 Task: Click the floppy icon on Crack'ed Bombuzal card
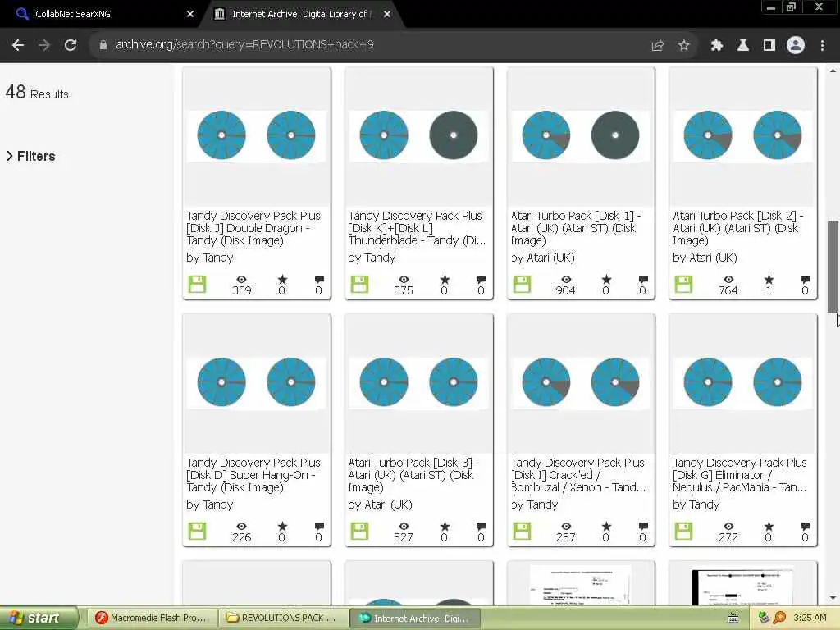tap(522, 532)
